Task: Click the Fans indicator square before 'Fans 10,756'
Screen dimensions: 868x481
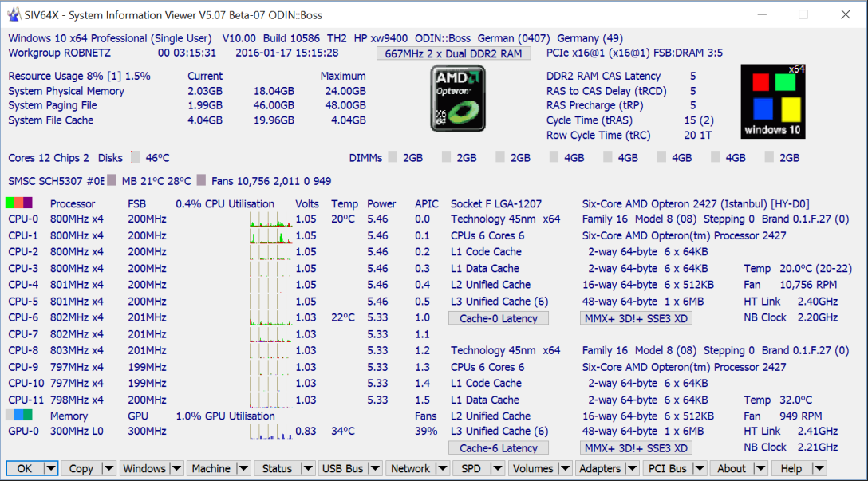Action: 201,180
